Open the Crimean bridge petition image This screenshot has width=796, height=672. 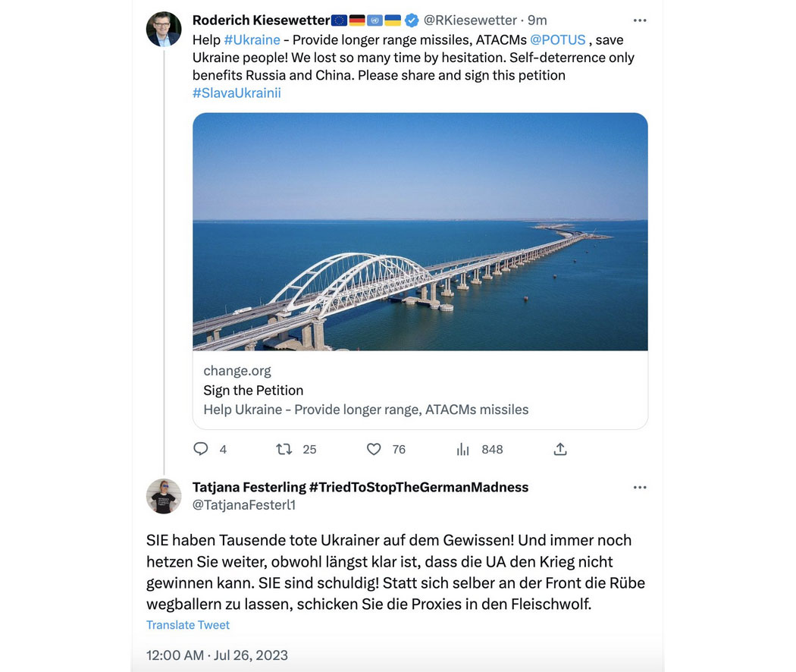coord(420,231)
